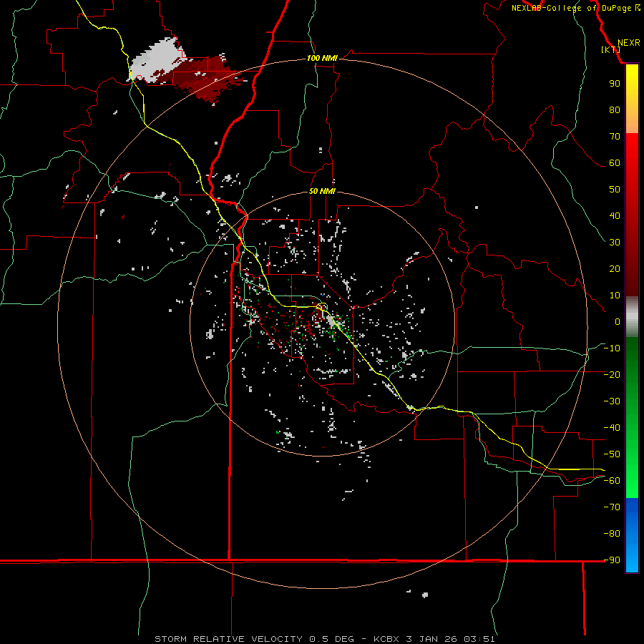This screenshot has height=644, width=644.
Task: Click the "100 NMI" range ring label
Action: [x=322, y=59]
